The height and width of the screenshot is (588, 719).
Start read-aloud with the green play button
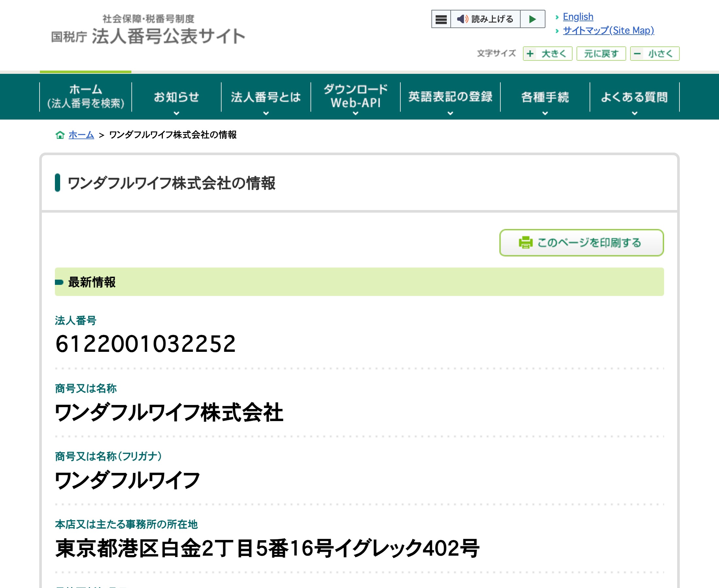pos(533,19)
